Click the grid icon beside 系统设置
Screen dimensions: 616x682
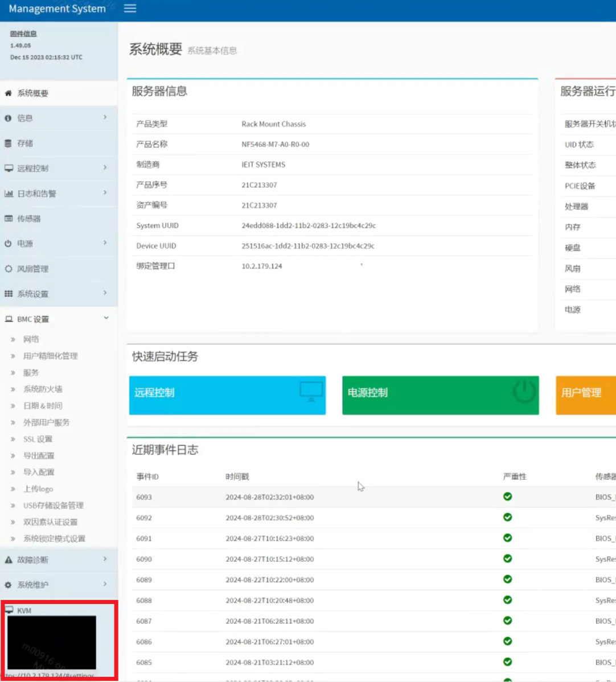coord(9,294)
